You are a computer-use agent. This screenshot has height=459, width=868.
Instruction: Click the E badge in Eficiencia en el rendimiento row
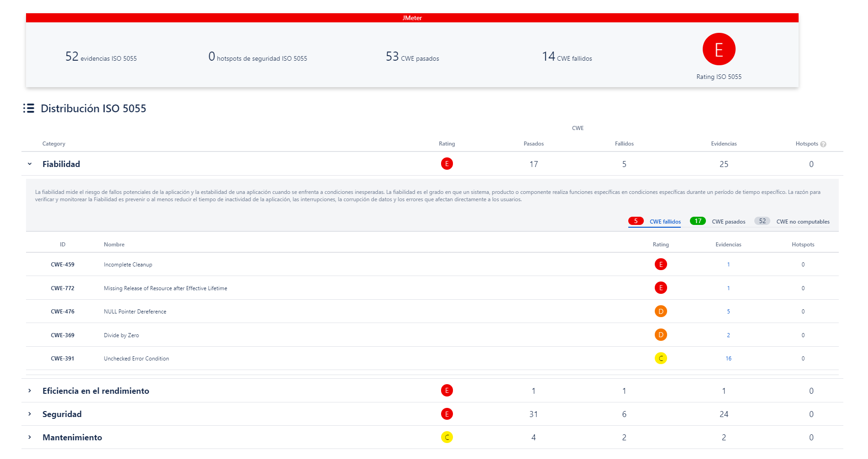pos(447,391)
